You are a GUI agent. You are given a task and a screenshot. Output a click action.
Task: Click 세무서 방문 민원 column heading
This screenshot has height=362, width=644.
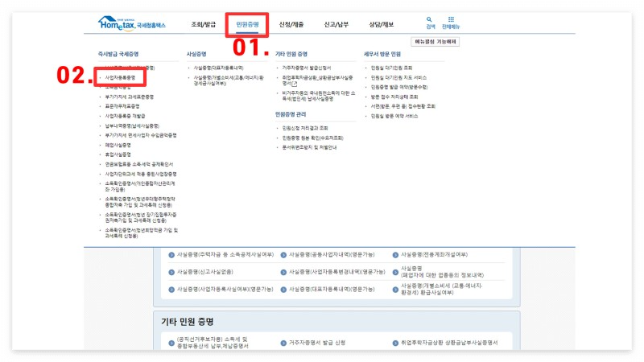tap(382, 54)
